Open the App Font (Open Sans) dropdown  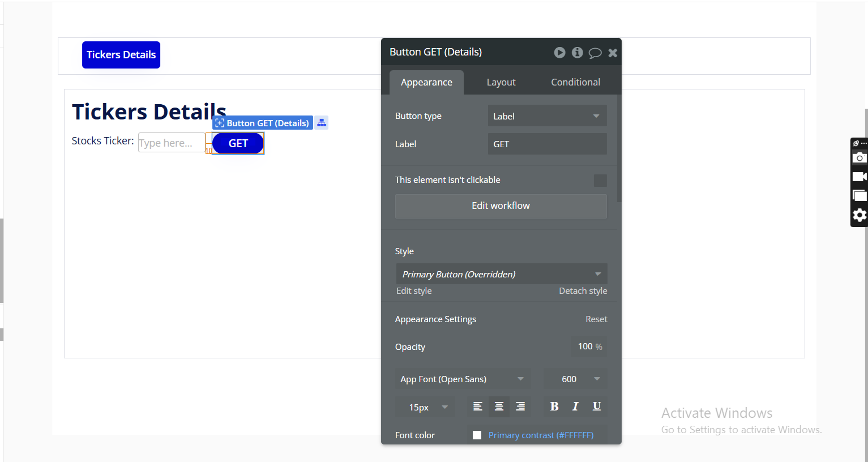[463, 379]
